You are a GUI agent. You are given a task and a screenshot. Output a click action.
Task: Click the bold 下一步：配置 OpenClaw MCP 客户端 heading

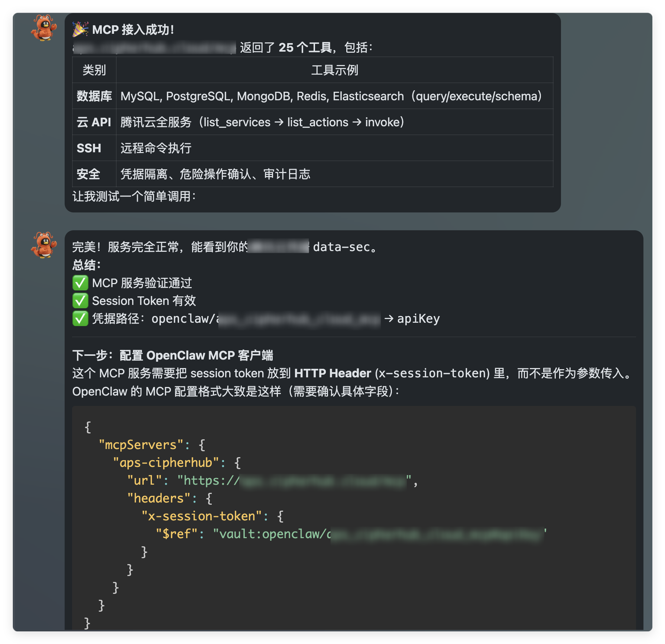[x=173, y=355]
